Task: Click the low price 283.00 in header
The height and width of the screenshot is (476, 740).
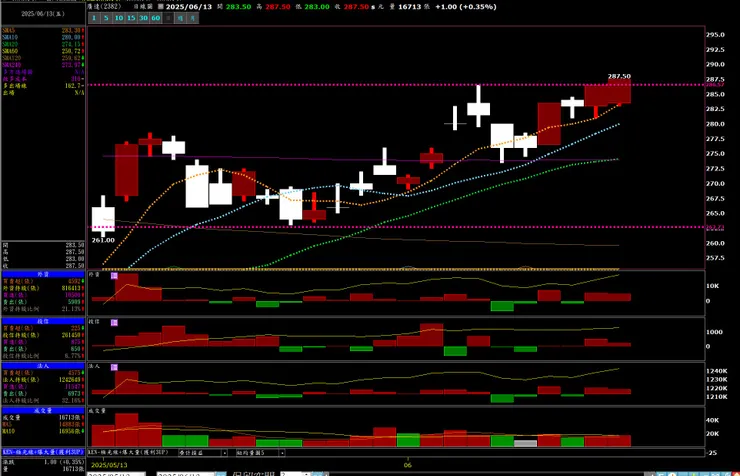Action: [316, 7]
